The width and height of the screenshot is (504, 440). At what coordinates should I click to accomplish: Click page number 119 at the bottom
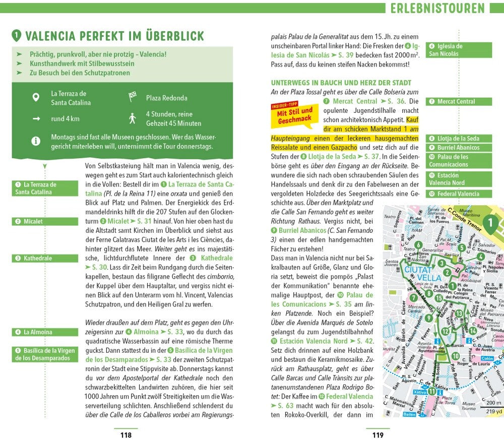pyautogui.click(x=377, y=435)
